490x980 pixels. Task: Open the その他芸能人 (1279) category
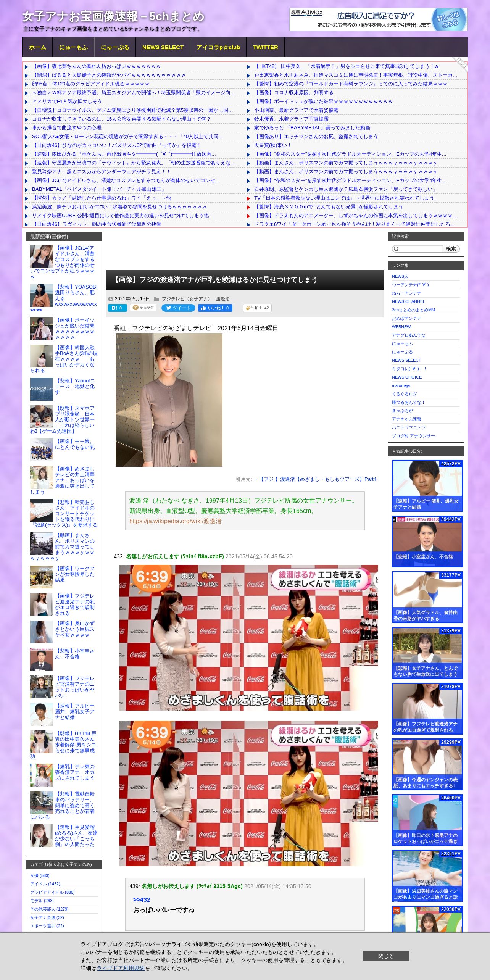(x=49, y=909)
